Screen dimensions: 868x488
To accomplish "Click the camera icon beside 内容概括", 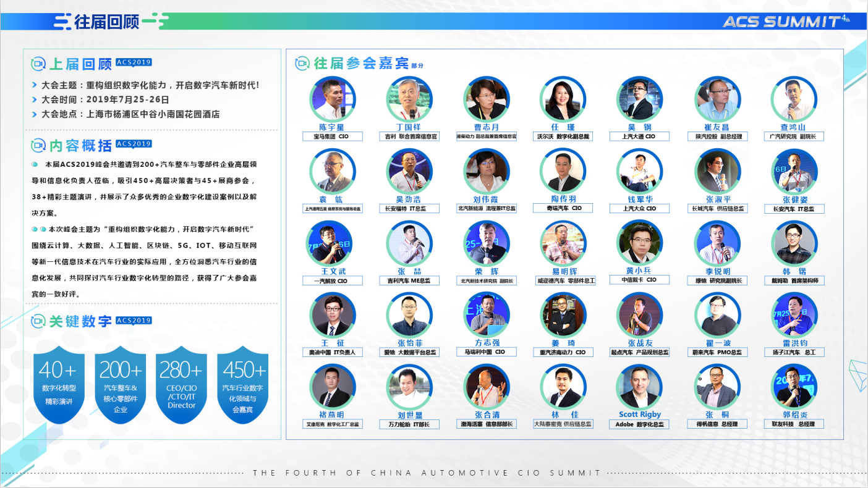I will tap(38, 145).
